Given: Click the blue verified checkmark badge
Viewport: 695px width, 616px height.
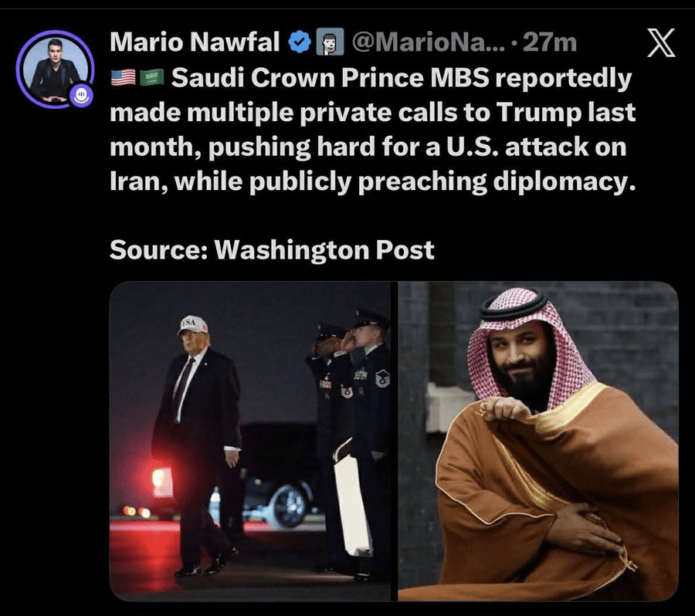Looking at the screenshot, I should (299, 42).
